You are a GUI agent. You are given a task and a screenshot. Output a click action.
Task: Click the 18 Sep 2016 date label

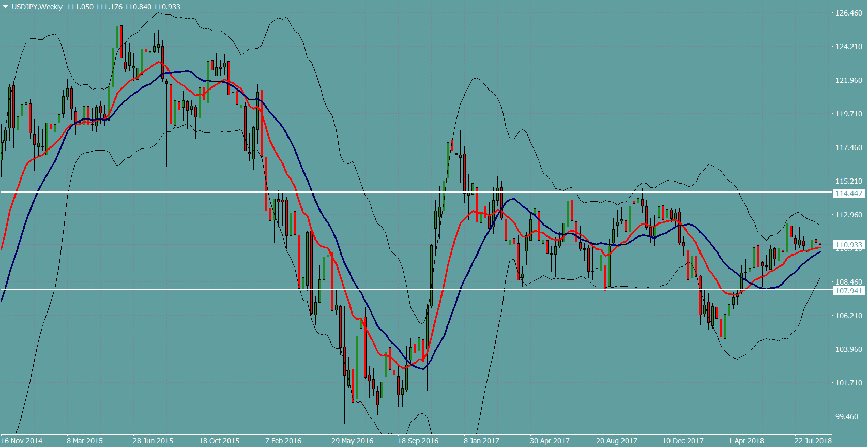coord(418,441)
